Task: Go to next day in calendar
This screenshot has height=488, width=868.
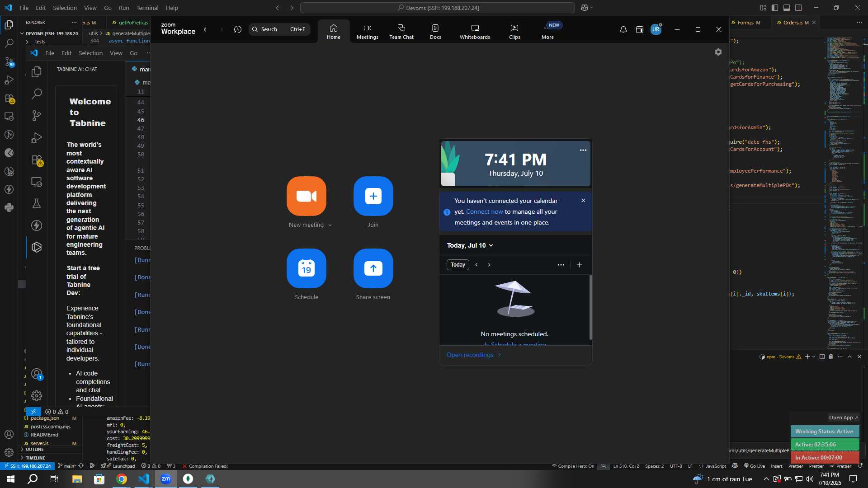Action: pyautogui.click(x=489, y=265)
